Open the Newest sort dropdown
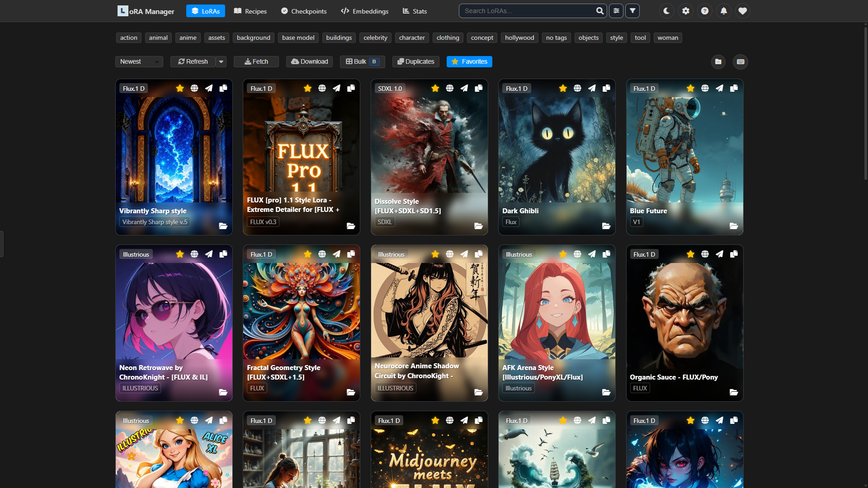This screenshot has height=488, width=868. [x=139, y=61]
